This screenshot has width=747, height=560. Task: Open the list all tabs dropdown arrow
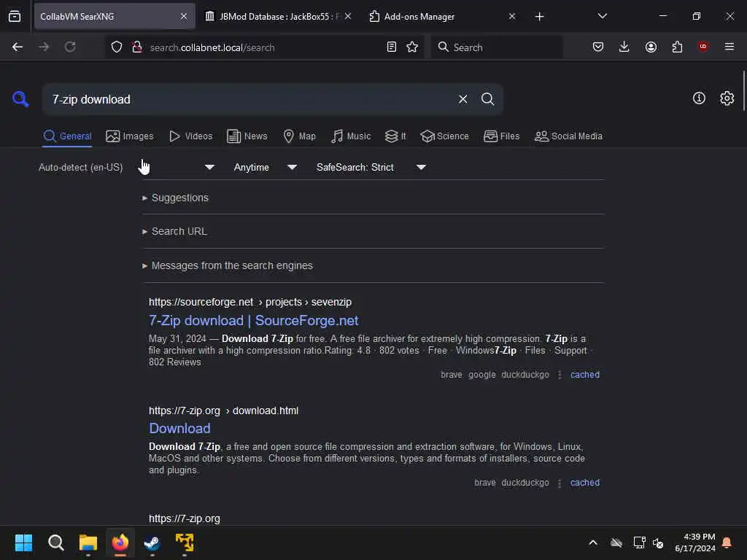pos(602,16)
